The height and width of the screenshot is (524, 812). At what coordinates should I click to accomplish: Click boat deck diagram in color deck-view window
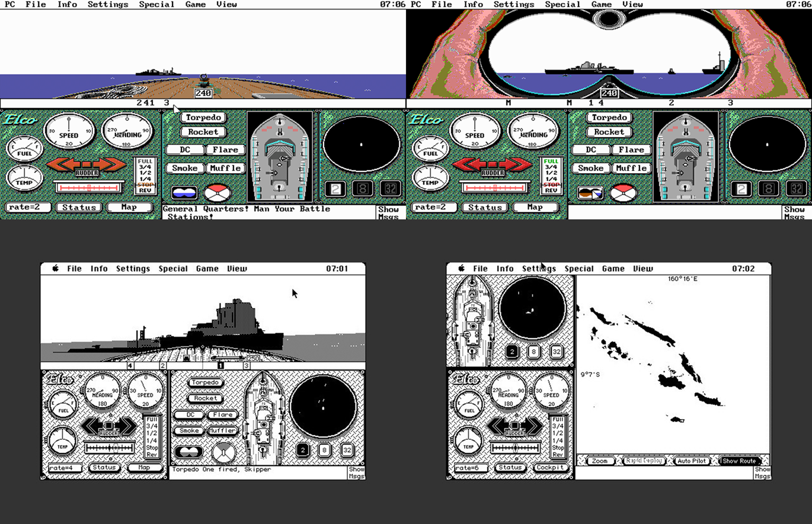click(281, 157)
